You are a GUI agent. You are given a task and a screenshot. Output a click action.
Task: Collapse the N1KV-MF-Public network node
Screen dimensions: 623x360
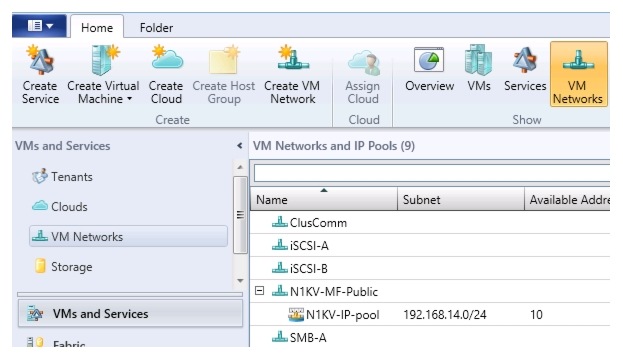pyautogui.click(x=259, y=291)
